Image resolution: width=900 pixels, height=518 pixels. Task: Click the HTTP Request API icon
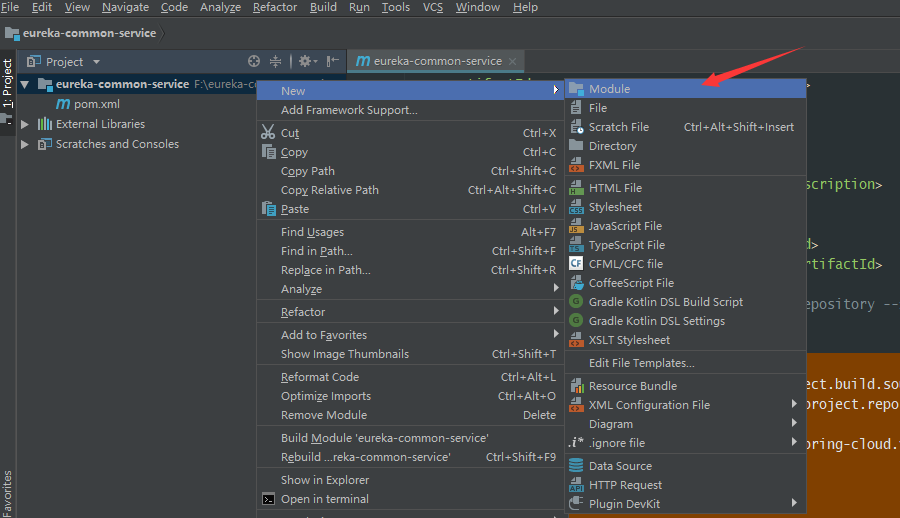coord(576,485)
